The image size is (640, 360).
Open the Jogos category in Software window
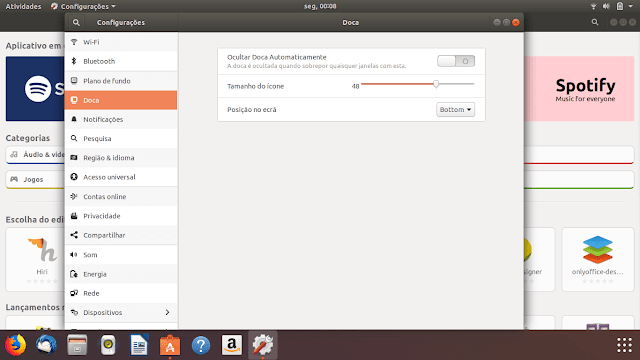(x=35, y=180)
